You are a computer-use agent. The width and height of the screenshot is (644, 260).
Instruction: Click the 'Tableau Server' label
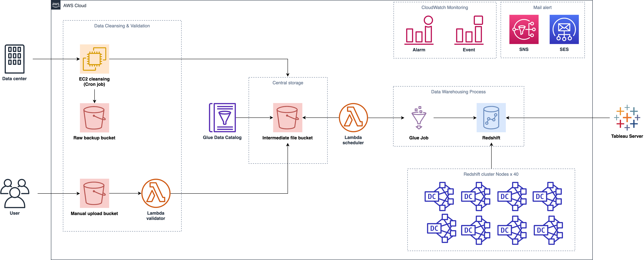coord(627,136)
